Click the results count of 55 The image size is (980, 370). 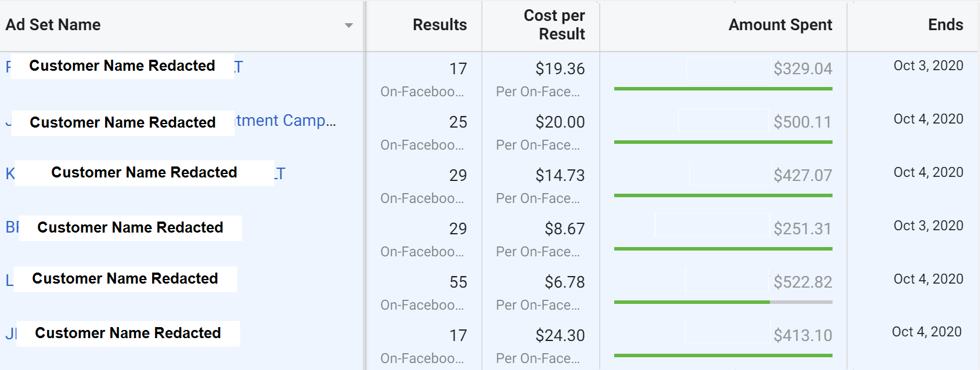(x=458, y=282)
